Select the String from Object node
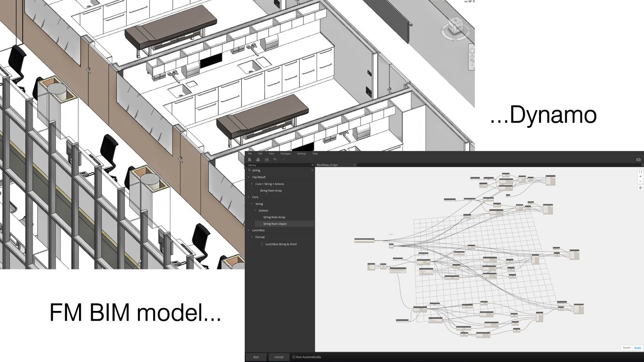Image resolution: width=644 pixels, height=362 pixels. [284, 224]
